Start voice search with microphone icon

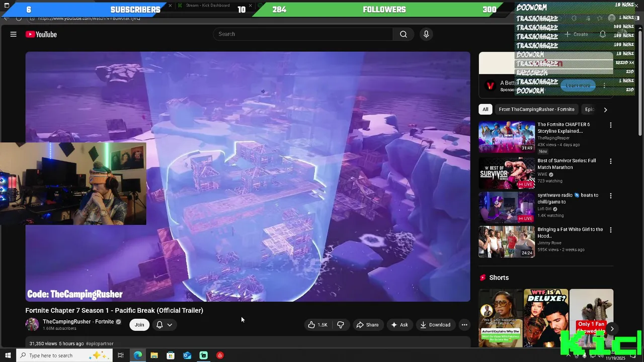point(426,34)
